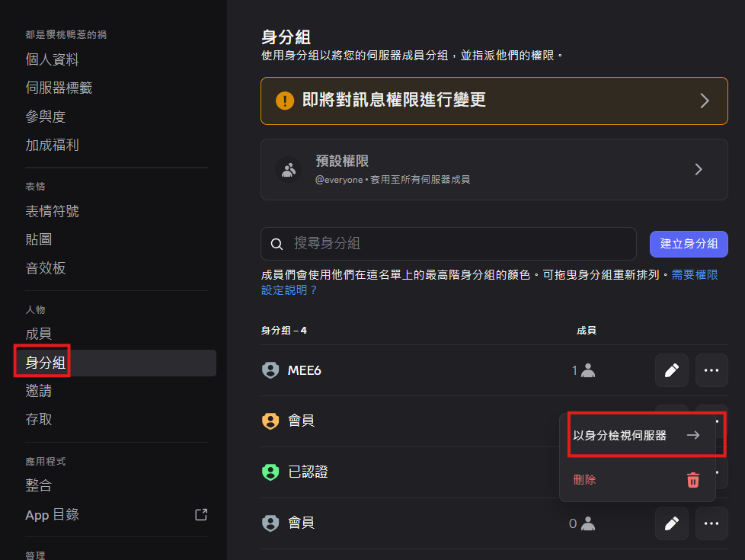
Task: Choose 刪除 from the role context menu
Action: [585, 480]
